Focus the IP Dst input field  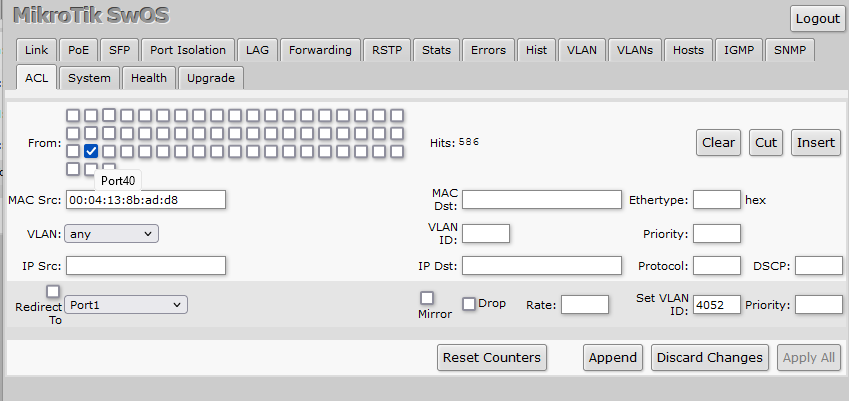pos(541,266)
